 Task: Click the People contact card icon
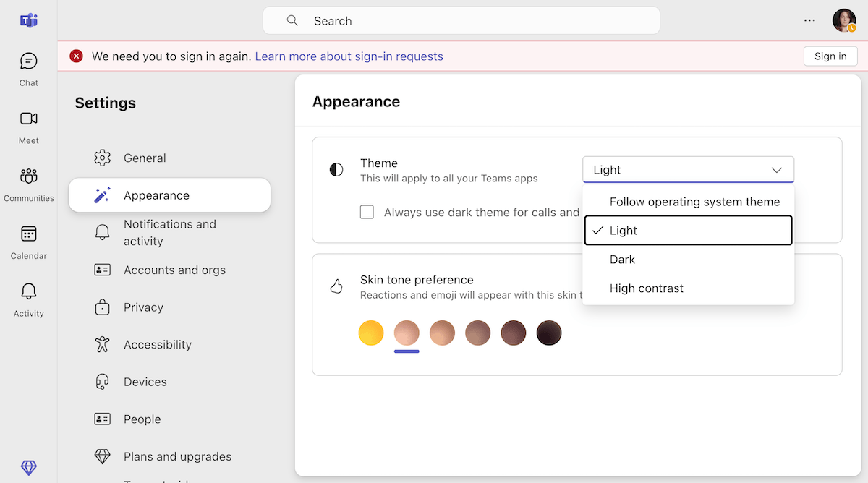click(103, 419)
